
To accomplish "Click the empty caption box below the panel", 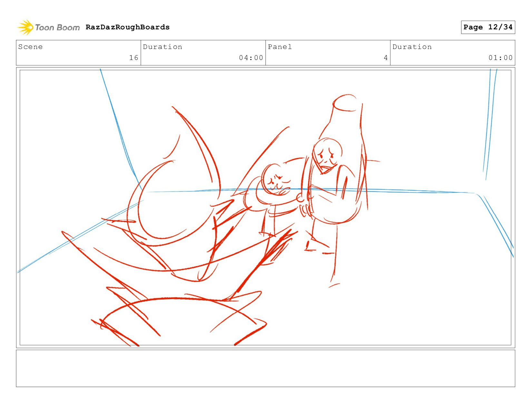I will [265, 368].
